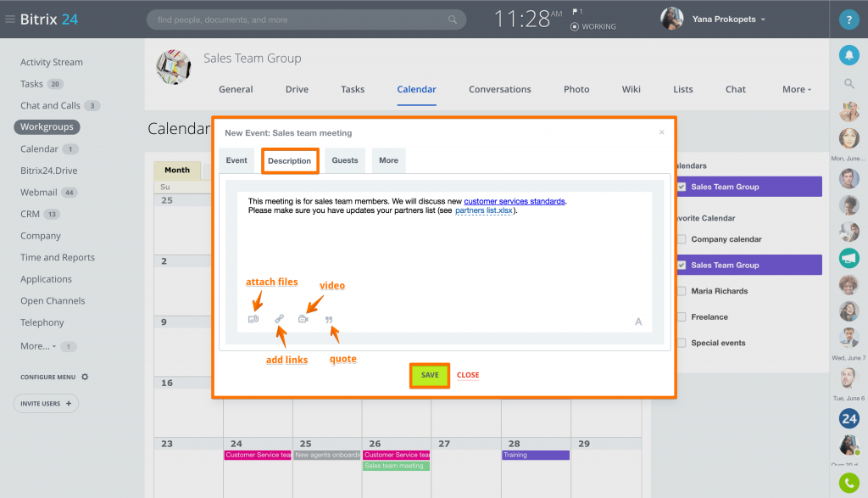Click Yana Prokopets profile photo
Screen dimensions: 868x498
[x=671, y=19]
